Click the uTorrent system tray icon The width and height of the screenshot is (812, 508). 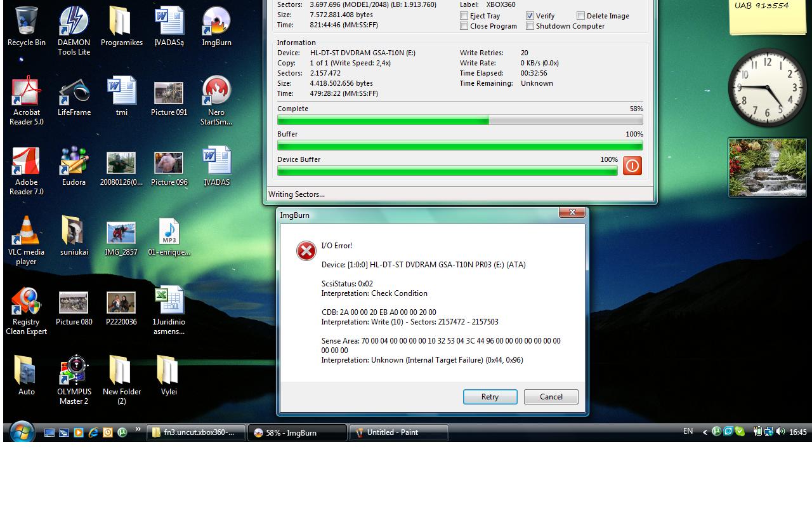click(716, 431)
